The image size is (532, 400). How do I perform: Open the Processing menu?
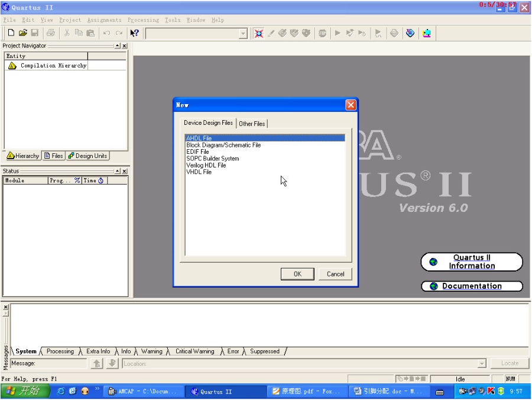[143, 20]
